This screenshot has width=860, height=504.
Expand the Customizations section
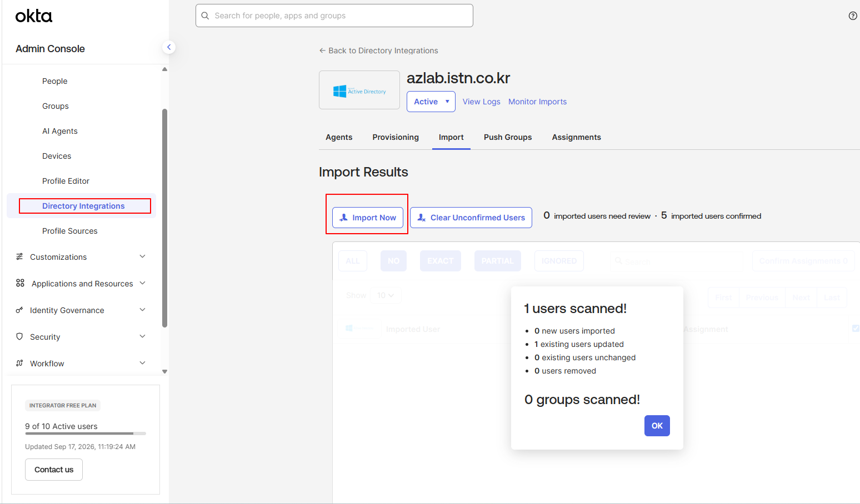(x=142, y=256)
